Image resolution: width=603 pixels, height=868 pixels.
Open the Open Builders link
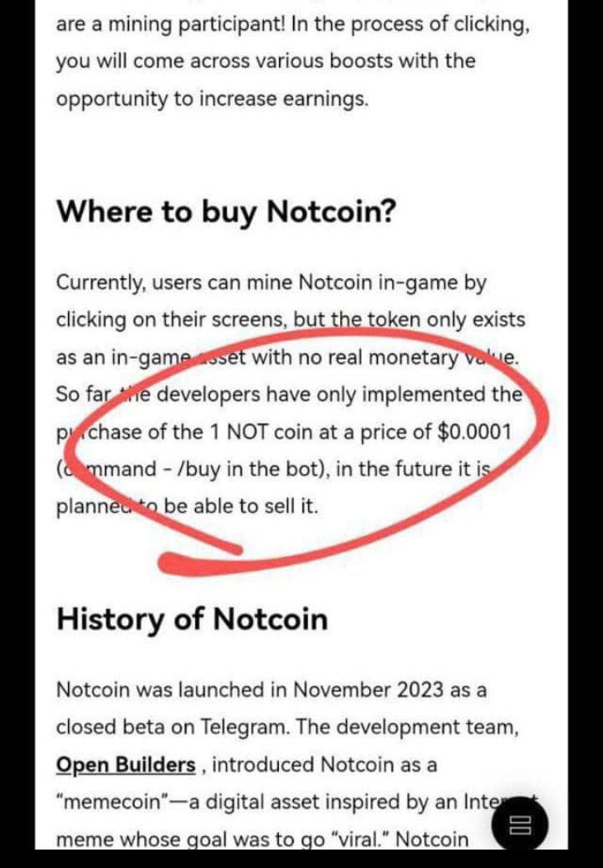126,765
